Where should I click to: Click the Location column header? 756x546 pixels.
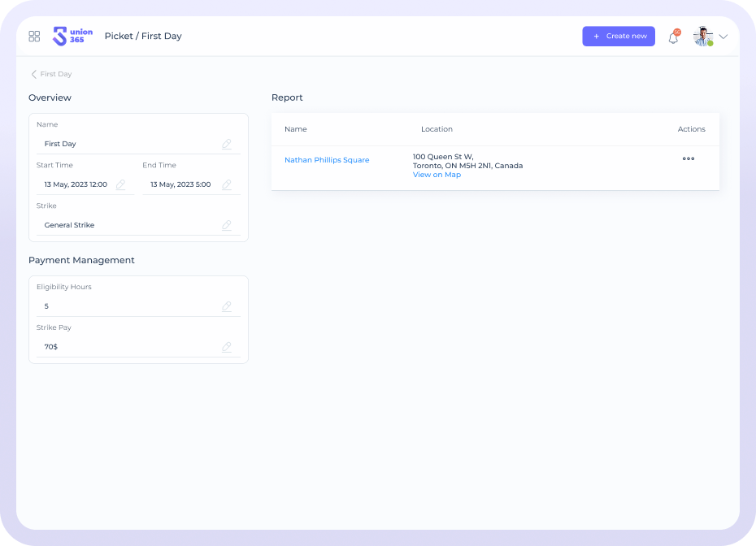437,129
